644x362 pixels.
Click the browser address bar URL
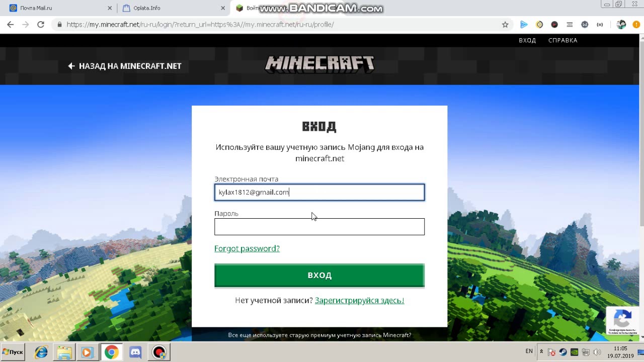[200, 24]
